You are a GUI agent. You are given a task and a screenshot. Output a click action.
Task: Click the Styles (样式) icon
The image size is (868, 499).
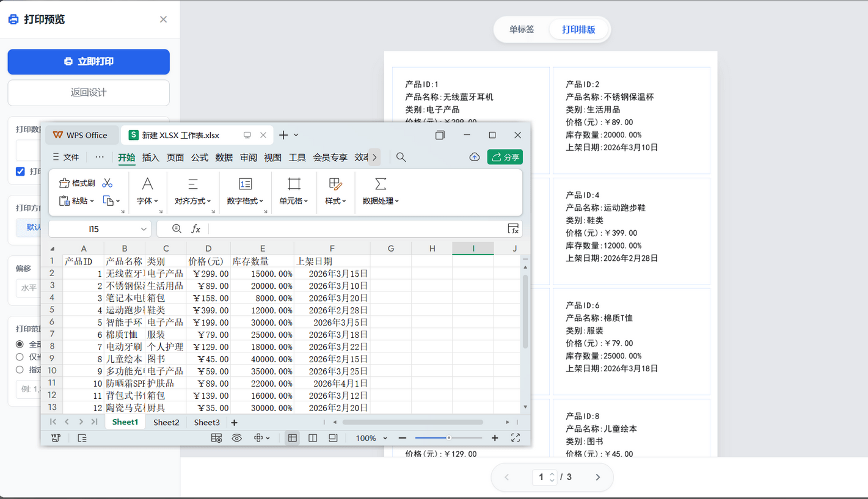point(335,184)
